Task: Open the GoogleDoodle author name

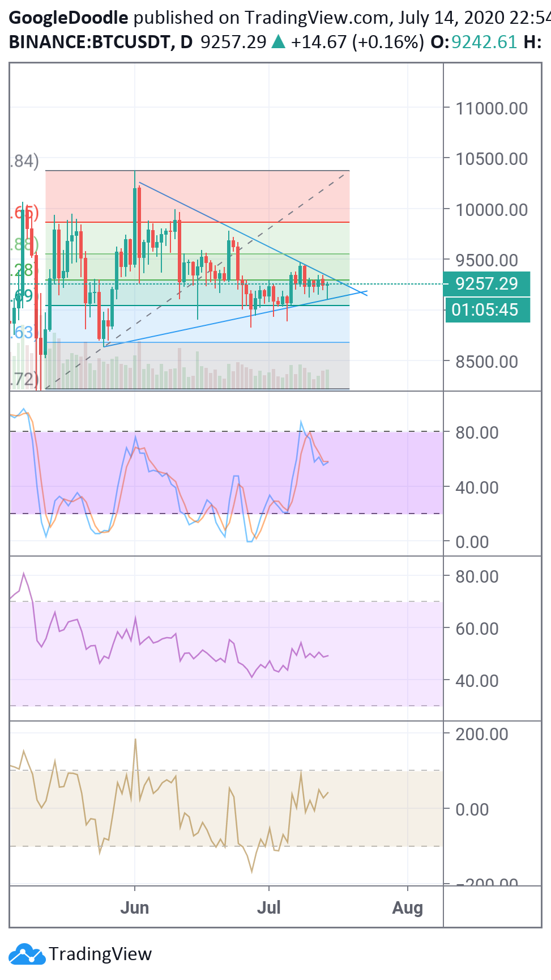Action: (x=69, y=18)
